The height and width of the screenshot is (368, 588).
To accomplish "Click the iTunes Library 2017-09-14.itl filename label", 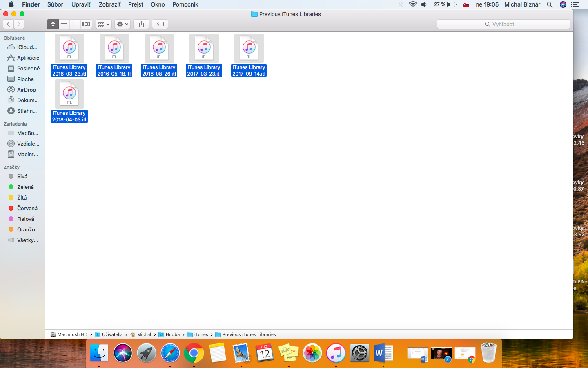I will (249, 71).
